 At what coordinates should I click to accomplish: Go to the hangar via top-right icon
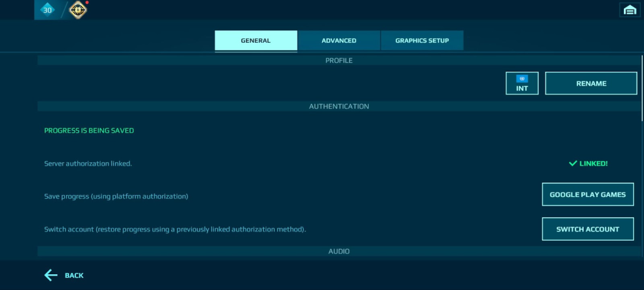pyautogui.click(x=629, y=9)
